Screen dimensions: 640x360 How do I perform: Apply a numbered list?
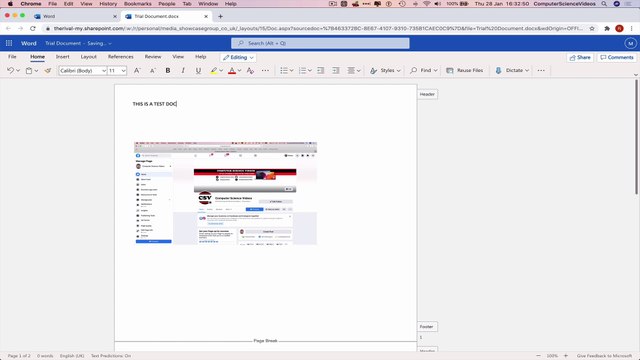(x=303, y=71)
